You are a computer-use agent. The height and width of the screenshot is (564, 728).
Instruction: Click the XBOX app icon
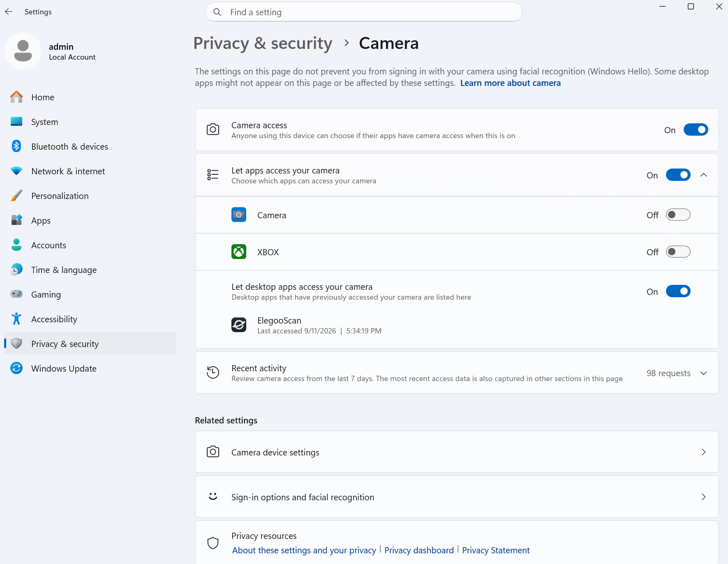(239, 252)
